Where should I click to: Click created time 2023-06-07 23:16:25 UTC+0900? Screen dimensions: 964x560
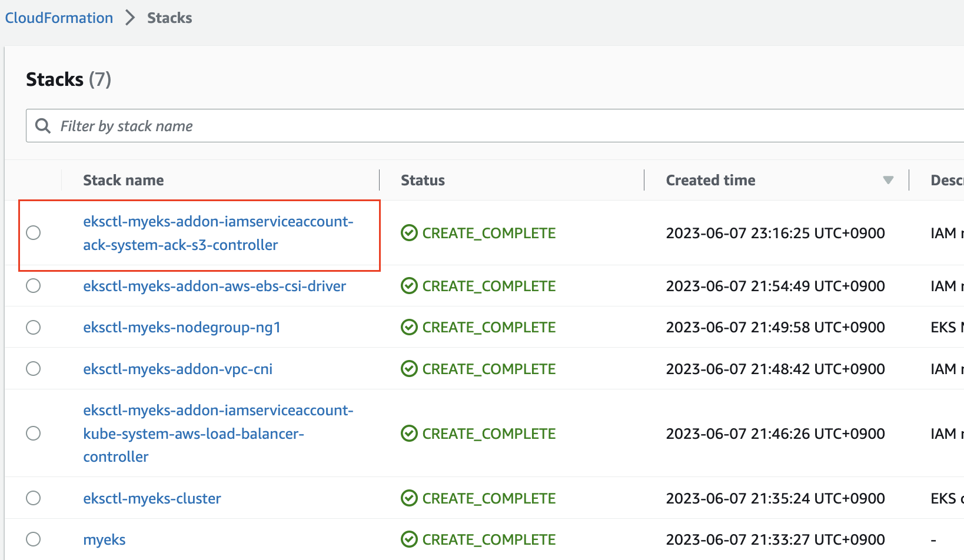(x=775, y=233)
